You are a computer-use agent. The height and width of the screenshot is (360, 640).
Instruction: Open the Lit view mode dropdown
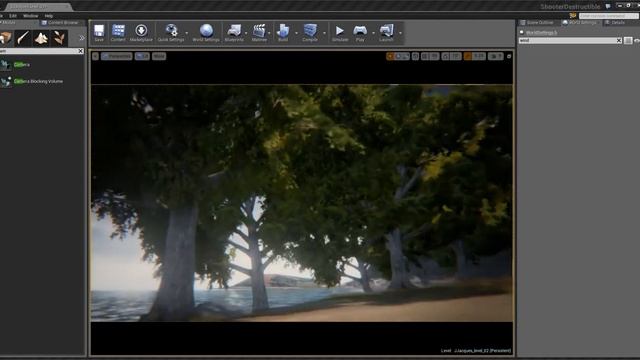tap(142, 56)
